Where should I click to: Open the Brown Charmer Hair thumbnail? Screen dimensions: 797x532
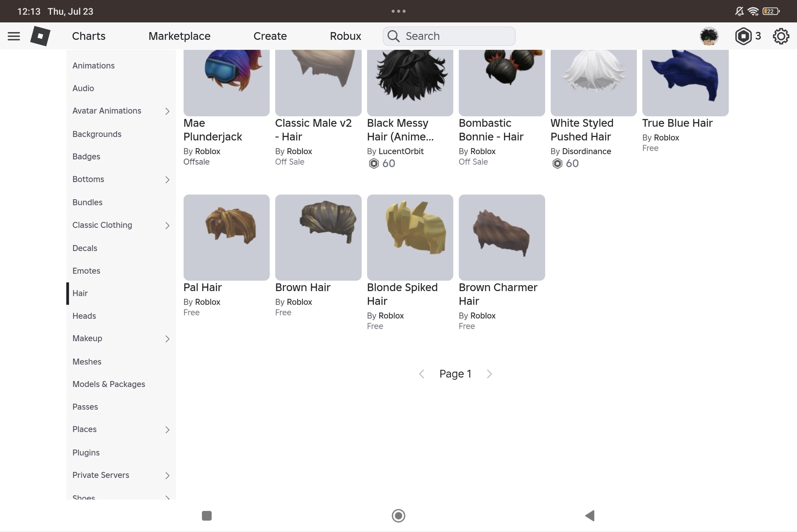502,238
